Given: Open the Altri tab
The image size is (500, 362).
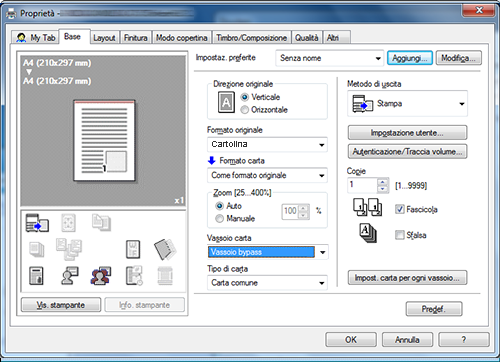Looking at the screenshot, I should (336, 38).
